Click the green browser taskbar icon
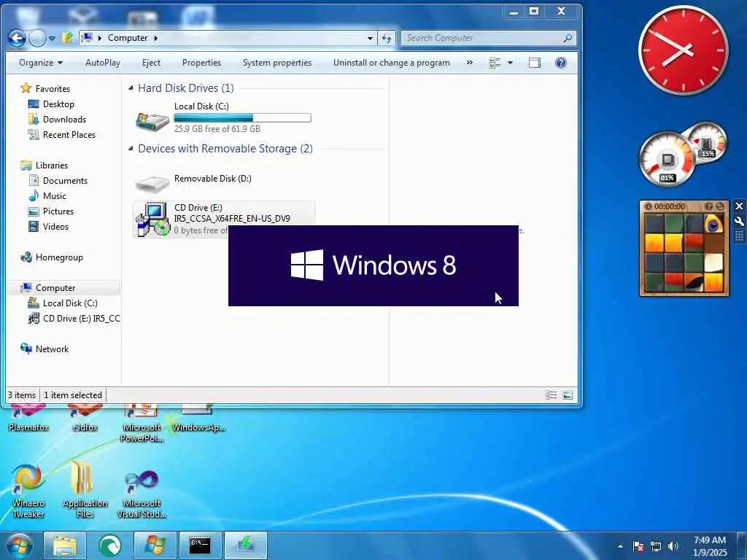Image resolution: width=747 pixels, height=560 pixels. [x=110, y=545]
